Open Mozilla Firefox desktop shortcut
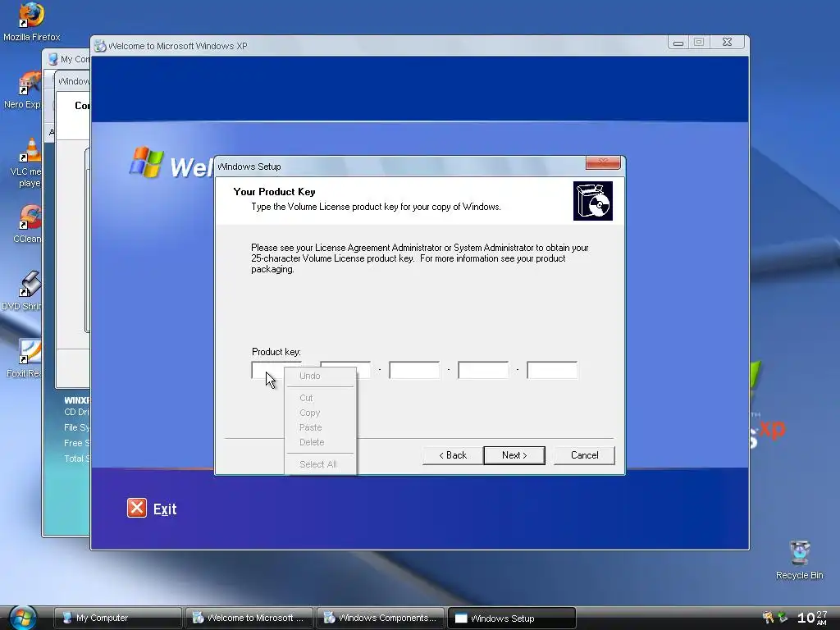840x630 pixels. pos(31,21)
